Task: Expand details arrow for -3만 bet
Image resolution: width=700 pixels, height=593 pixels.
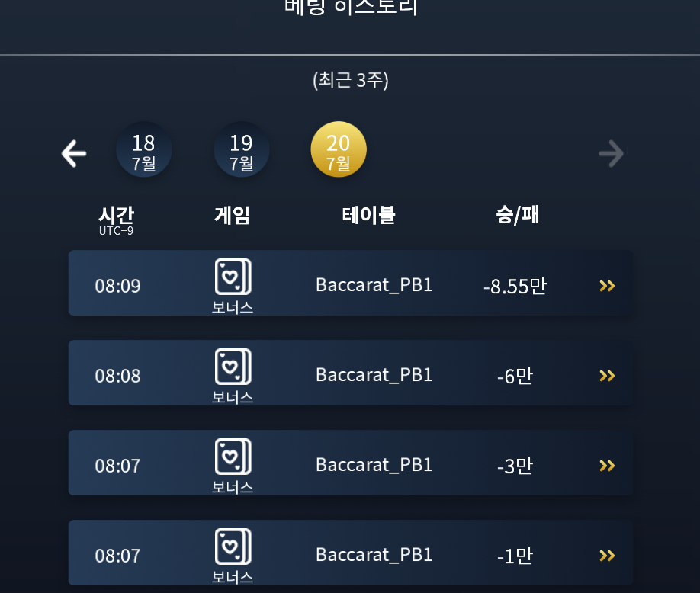Action: pyautogui.click(x=607, y=466)
